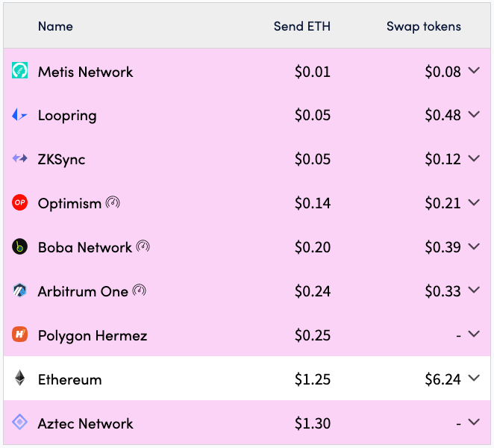Screen dimensions: 494x448
Task: Click the Ethereum diamond logo
Action: (19, 378)
